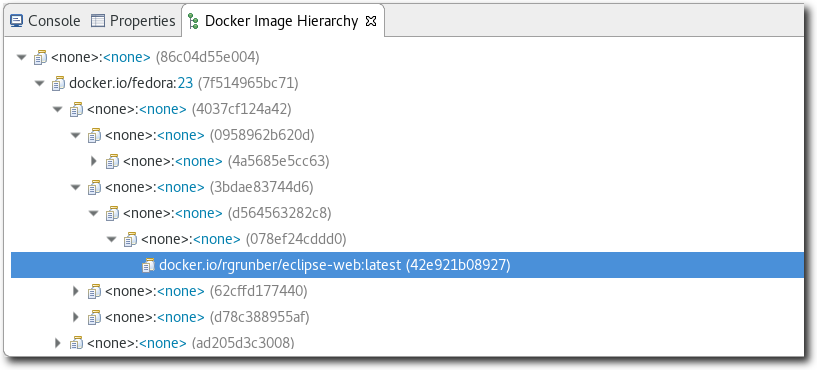This screenshot has height=370, width=817.
Task: Click the Docker Image Hierarchy tree icon
Action: [193, 21]
